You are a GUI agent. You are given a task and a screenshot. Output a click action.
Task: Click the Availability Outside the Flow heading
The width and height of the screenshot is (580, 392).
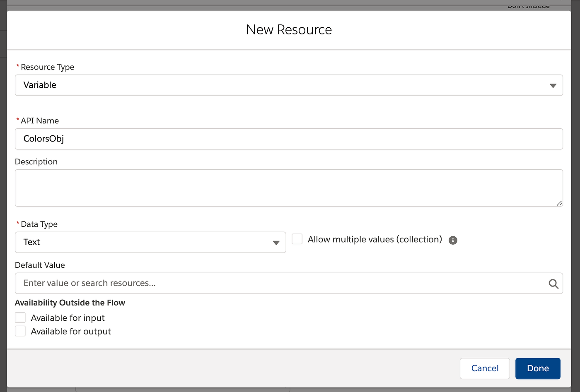point(70,303)
